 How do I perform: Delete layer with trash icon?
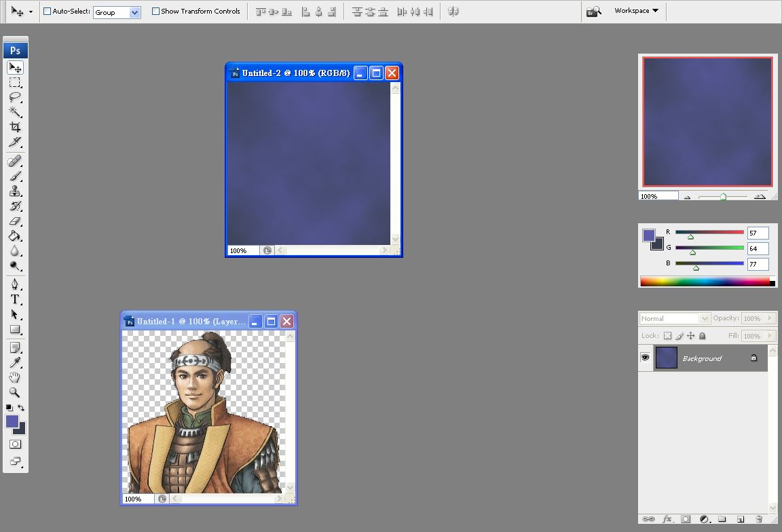[x=759, y=519]
